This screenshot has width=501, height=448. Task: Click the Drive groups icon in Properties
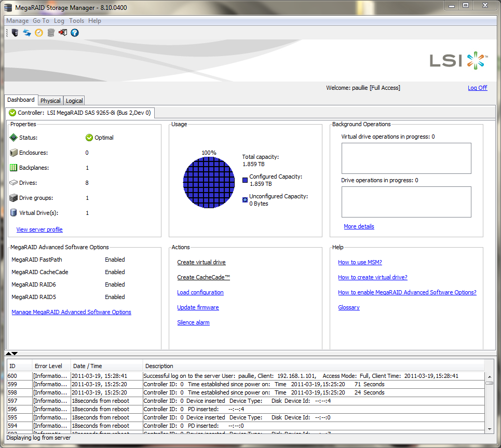tap(14, 198)
